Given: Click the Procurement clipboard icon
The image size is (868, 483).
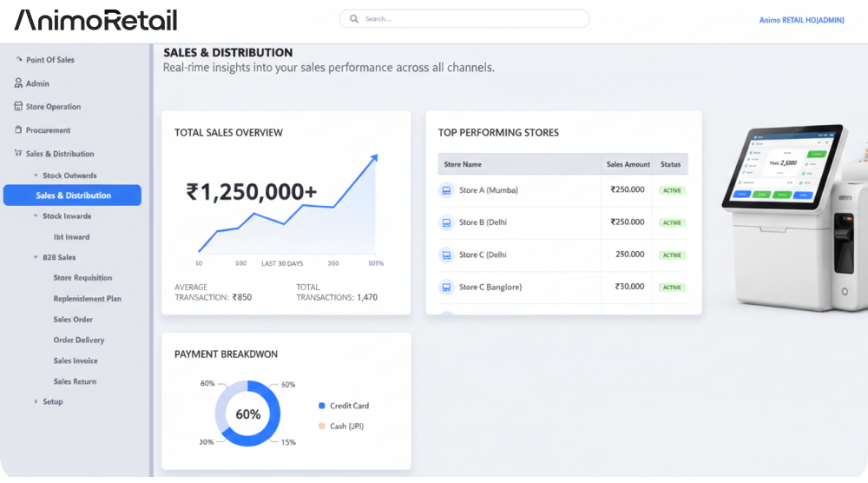Looking at the screenshot, I should [x=18, y=130].
